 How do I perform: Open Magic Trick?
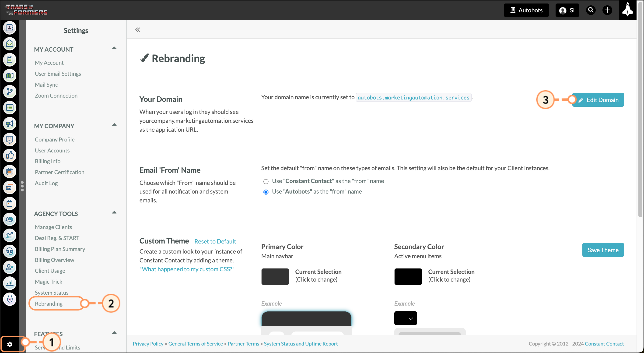tap(49, 282)
